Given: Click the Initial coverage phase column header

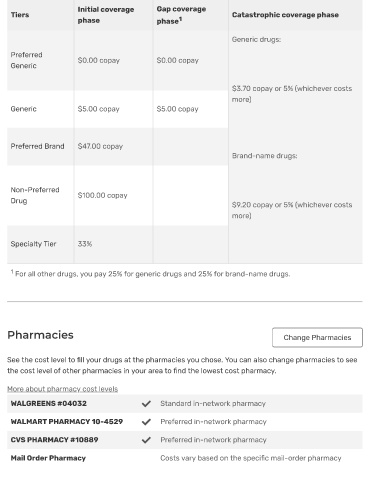Looking at the screenshot, I should (106, 15).
